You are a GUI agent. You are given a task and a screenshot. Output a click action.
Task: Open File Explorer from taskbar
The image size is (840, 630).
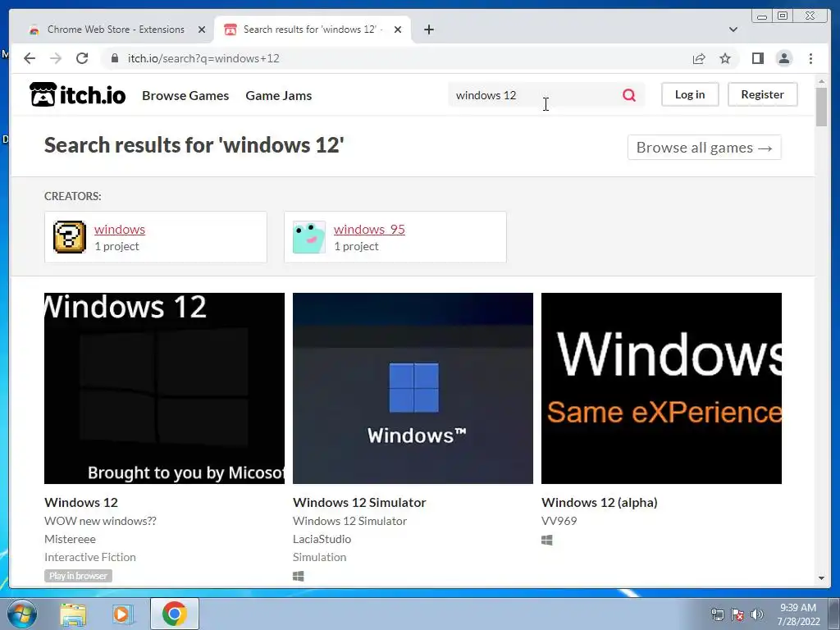pos(73,614)
